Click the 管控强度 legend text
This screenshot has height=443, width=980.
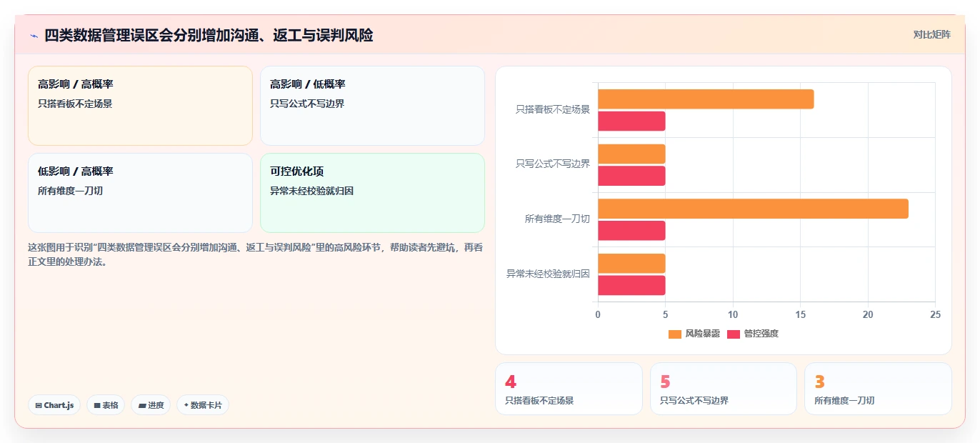pyautogui.click(x=761, y=334)
